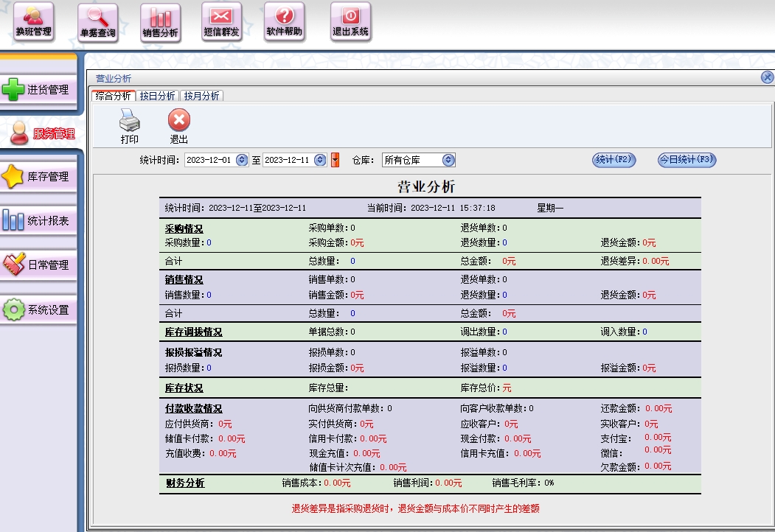This screenshot has height=532, width=775.
Task: Expand the start date dropdown spinner
Action: click(242, 160)
